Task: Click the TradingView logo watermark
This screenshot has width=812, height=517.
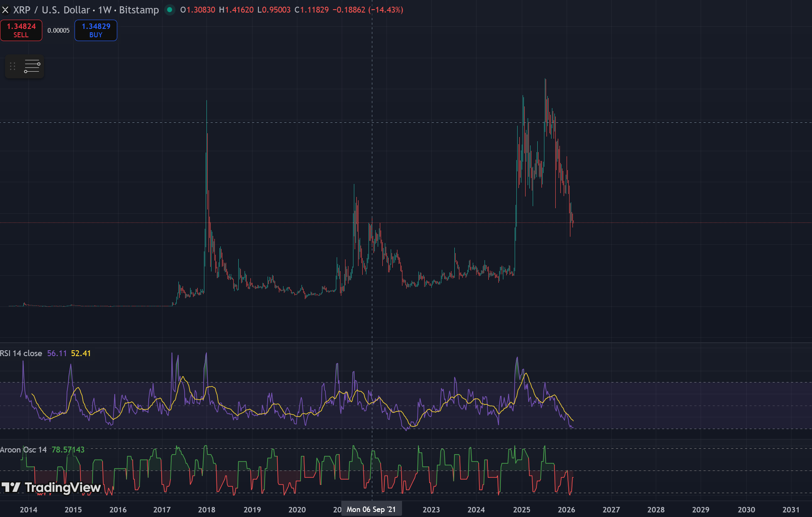Action: tap(51, 488)
